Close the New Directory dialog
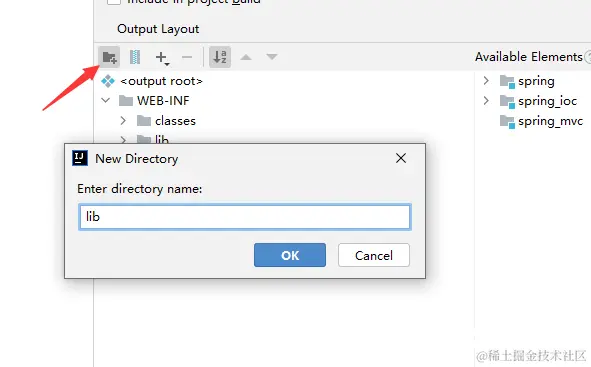This screenshot has width=591, height=367. pos(401,158)
